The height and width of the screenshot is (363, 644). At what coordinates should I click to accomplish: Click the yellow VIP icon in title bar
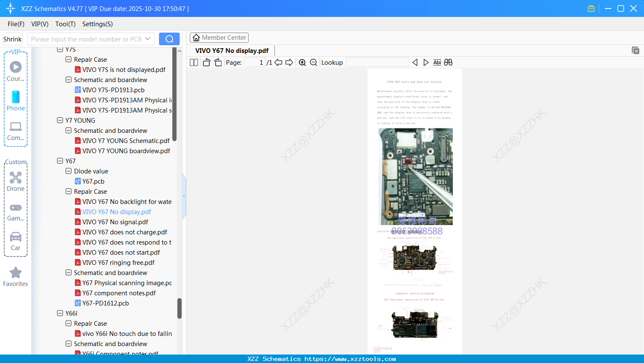click(x=591, y=8)
